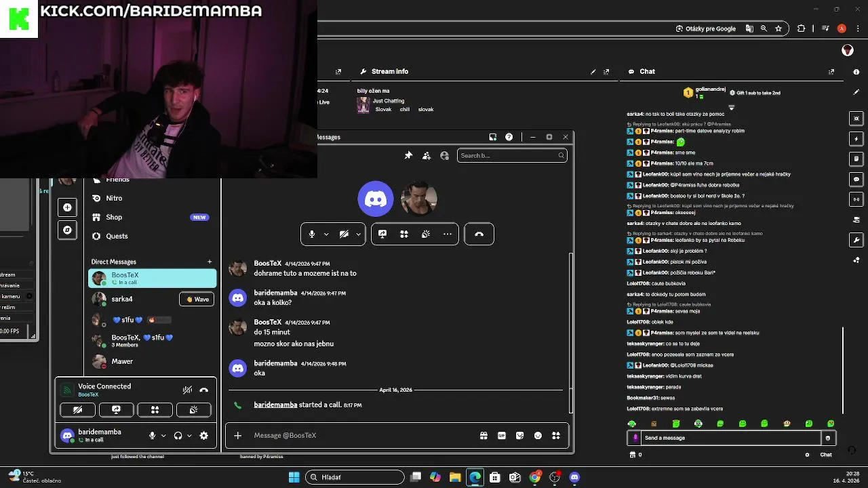Open the group DM with 3 Members
Image resolution: width=868 pixels, height=488 pixels.
[152, 340]
